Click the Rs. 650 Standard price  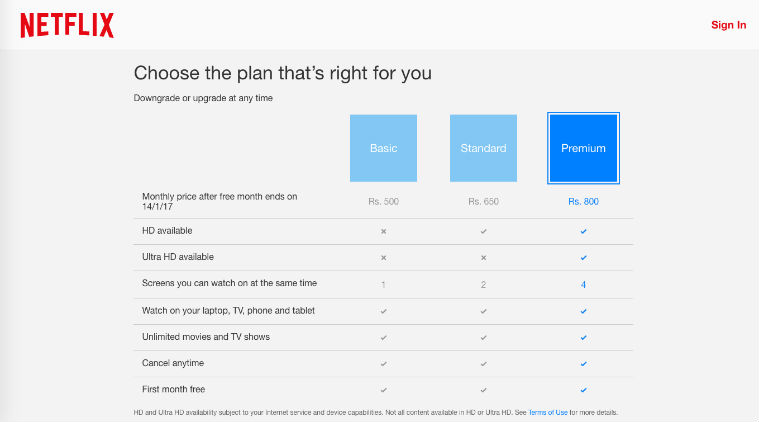point(483,201)
